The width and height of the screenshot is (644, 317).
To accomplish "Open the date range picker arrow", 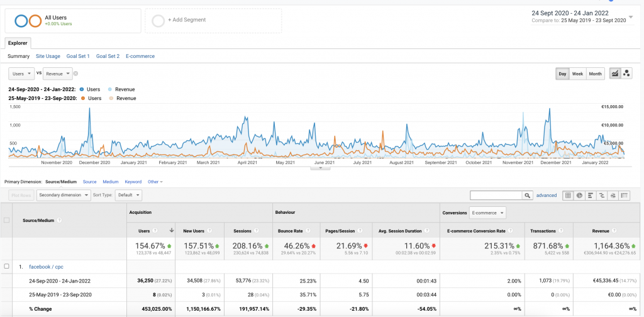I will (631, 17).
